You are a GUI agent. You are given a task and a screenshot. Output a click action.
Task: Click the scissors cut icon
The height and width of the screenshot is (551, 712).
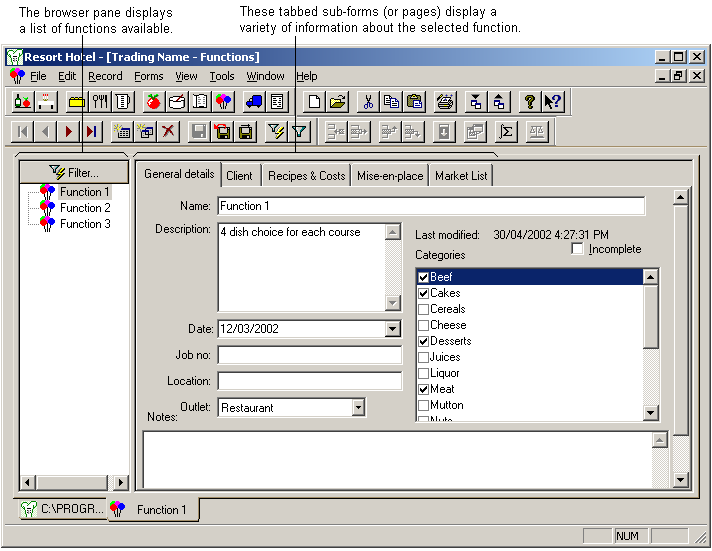pos(368,101)
